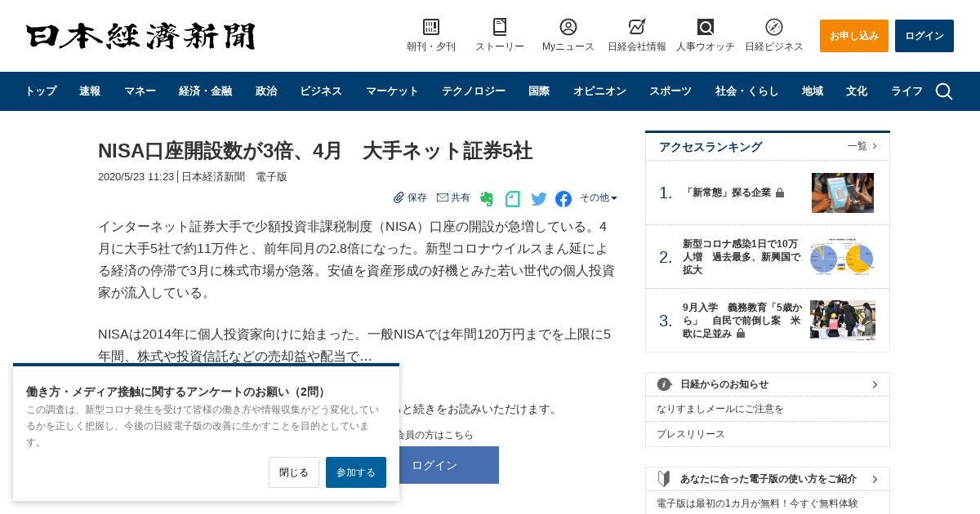Click the article headline NISA口座開設数が3倍
The height and width of the screenshot is (514, 980).
pyautogui.click(x=315, y=151)
